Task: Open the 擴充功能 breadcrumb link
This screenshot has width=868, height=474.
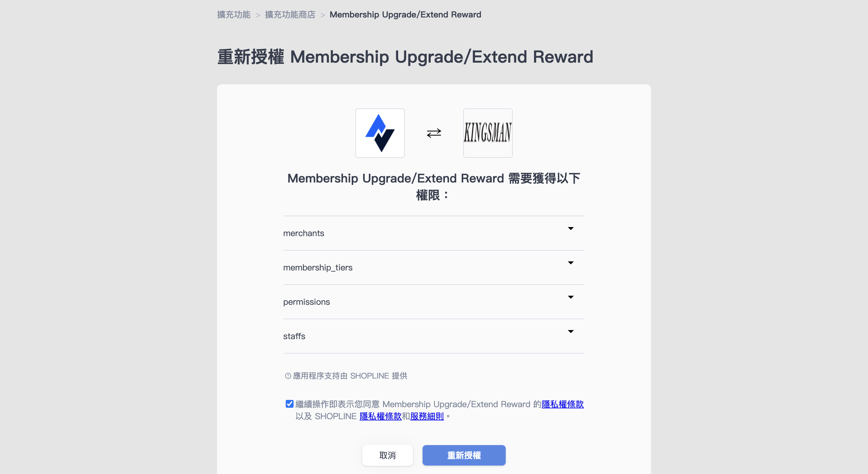Action: pos(234,15)
